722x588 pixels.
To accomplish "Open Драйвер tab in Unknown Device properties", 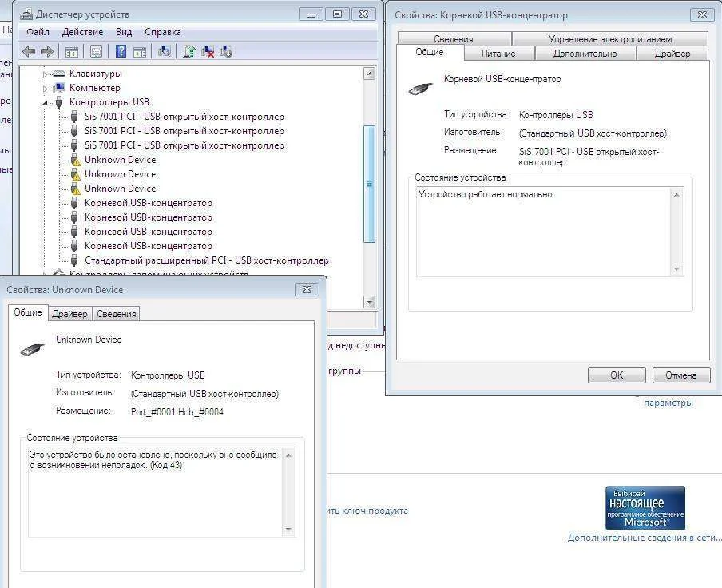I will pos(70,313).
